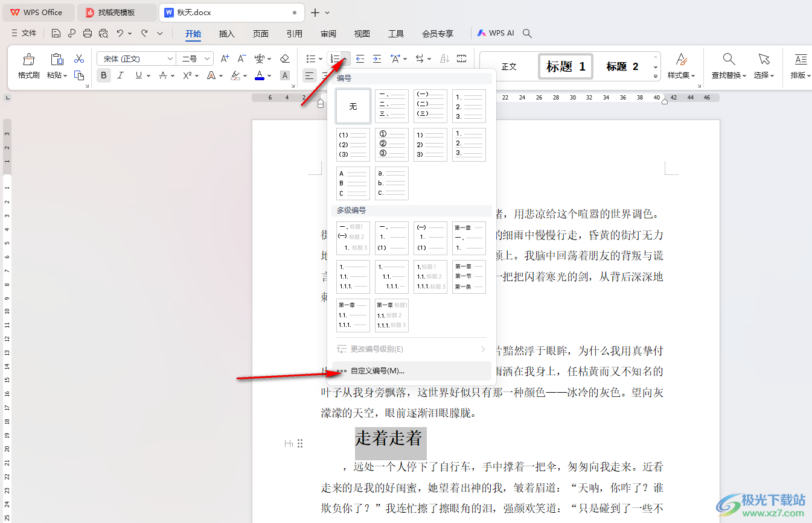Toggle Bold formatting
The width and height of the screenshot is (812, 523).
(x=104, y=75)
